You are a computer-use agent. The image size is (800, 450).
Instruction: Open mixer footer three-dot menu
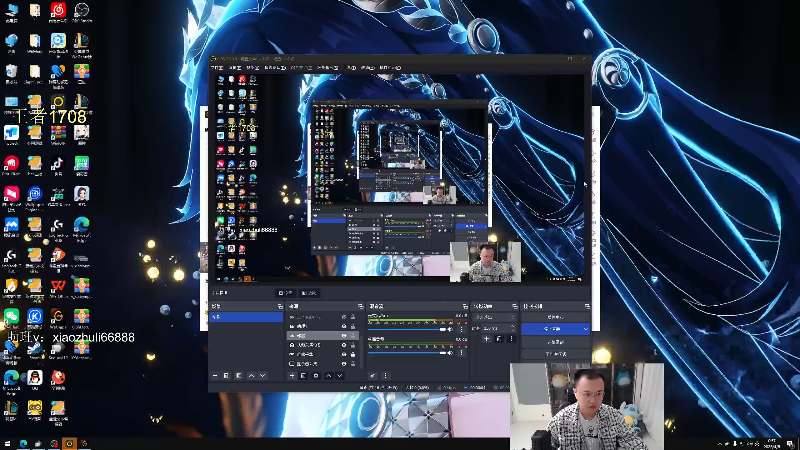(x=385, y=376)
